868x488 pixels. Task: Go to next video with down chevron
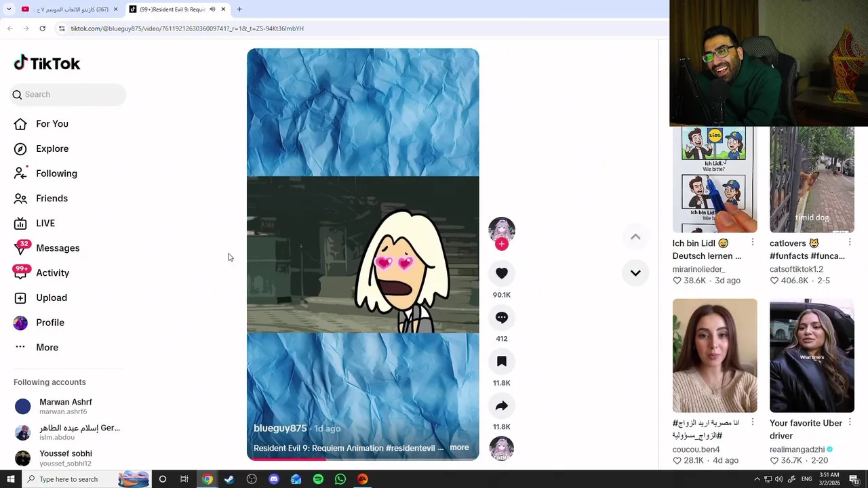coord(635,273)
